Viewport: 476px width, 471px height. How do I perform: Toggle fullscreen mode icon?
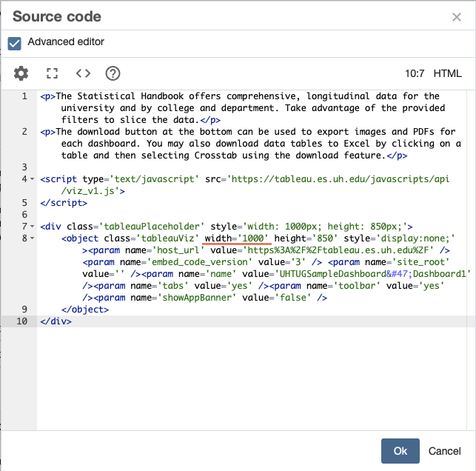[x=52, y=73]
